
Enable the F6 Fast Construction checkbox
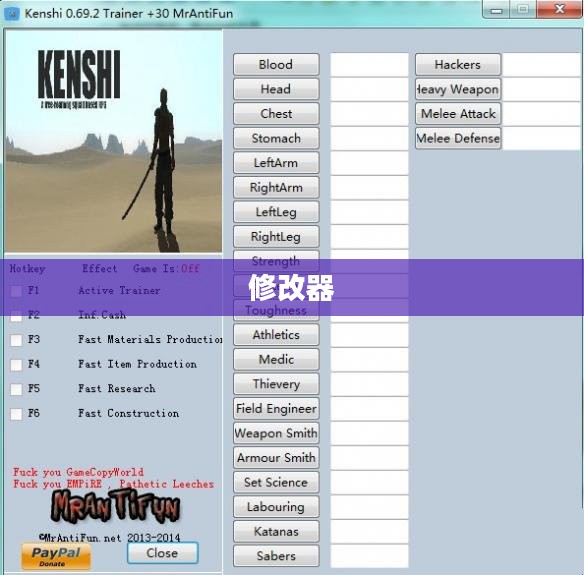(16, 414)
